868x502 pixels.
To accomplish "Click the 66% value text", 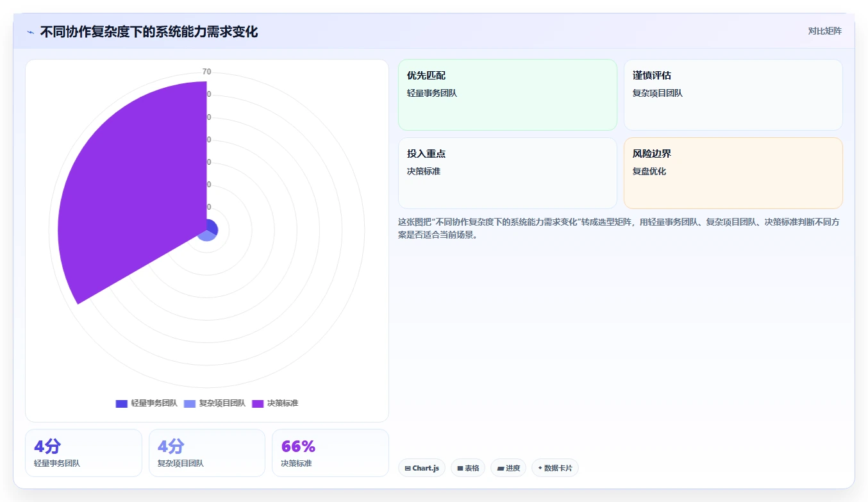I will pos(298,446).
